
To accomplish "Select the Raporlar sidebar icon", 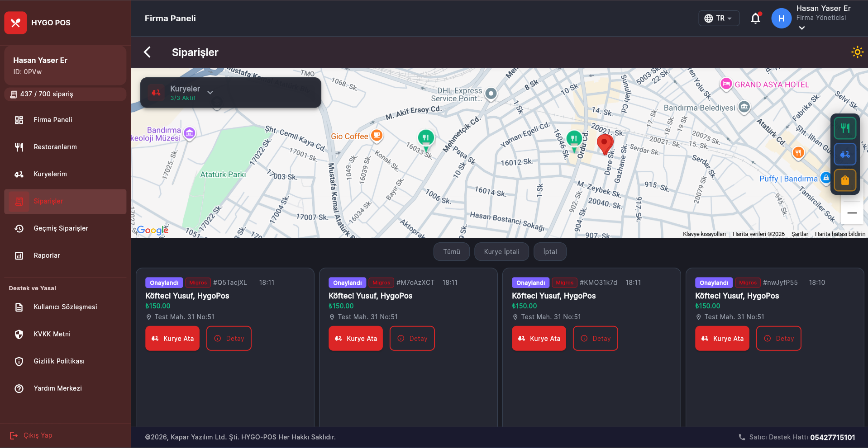I will click(19, 255).
